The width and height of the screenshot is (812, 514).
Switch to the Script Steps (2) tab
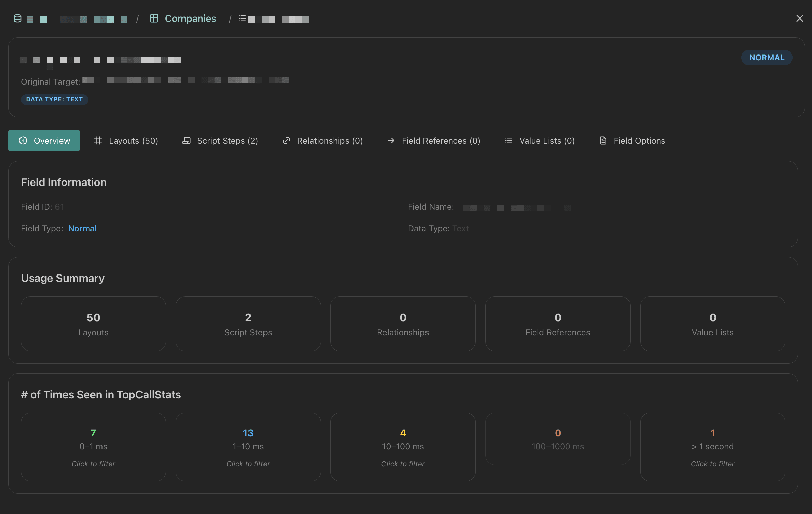[228, 140]
